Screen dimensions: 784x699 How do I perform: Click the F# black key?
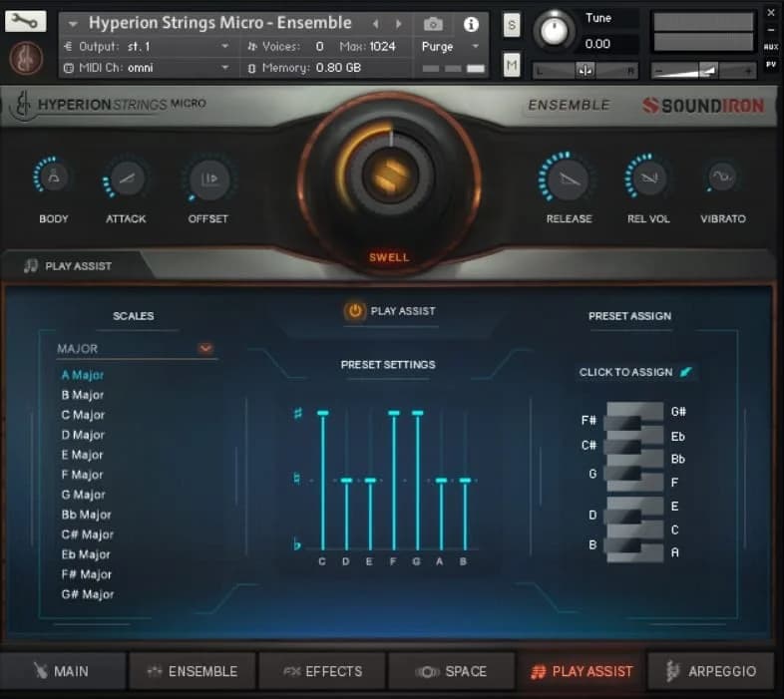point(622,423)
